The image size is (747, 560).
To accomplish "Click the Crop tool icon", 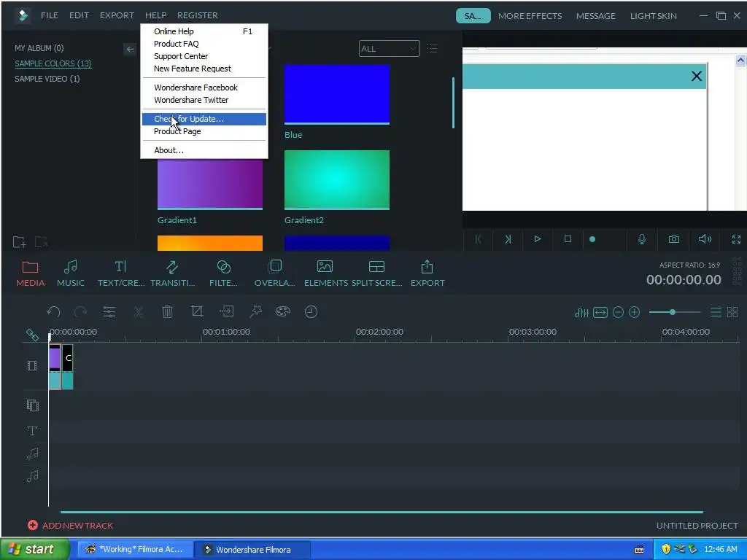I will [x=197, y=311].
